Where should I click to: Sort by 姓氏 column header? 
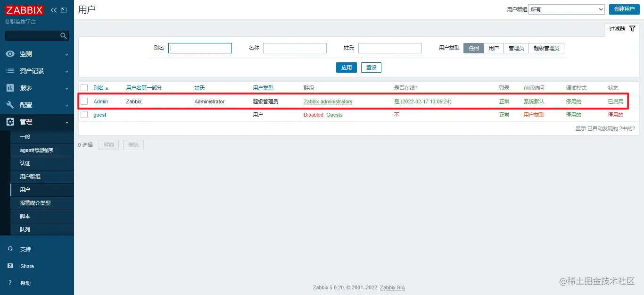(199, 88)
